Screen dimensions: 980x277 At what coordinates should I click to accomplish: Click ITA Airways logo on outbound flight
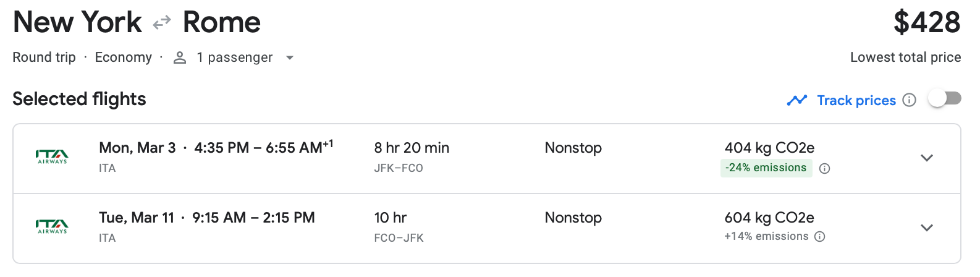(x=53, y=157)
